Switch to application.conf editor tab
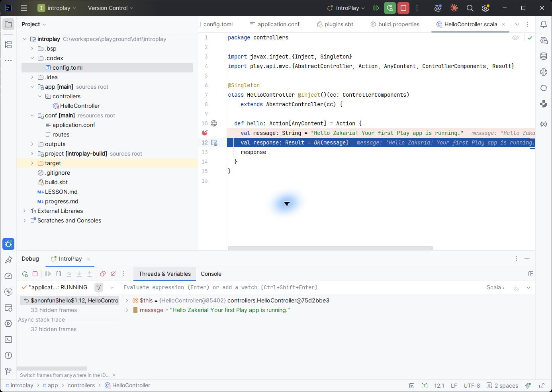 (x=274, y=24)
